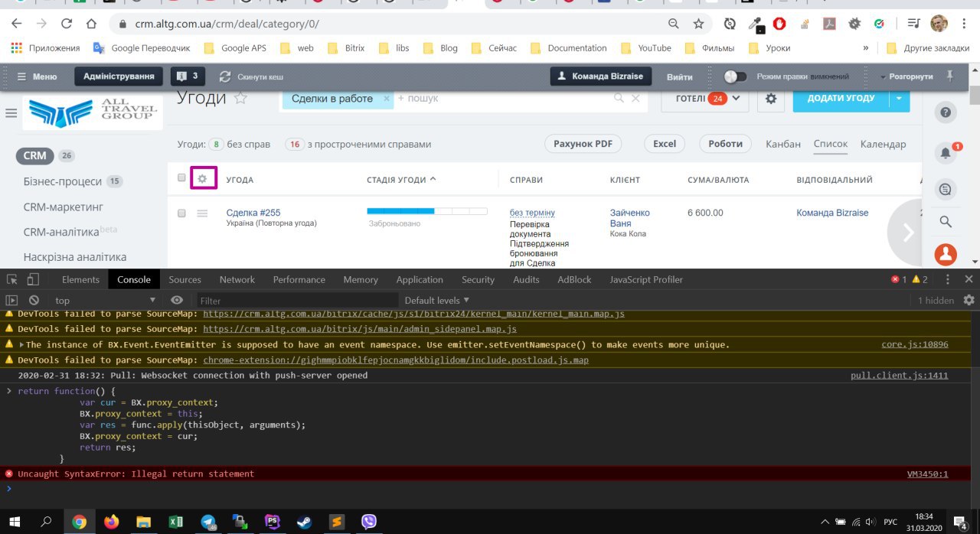Click the Роботи button
This screenshot has height=534, width=980.
(x=725, y=144)
